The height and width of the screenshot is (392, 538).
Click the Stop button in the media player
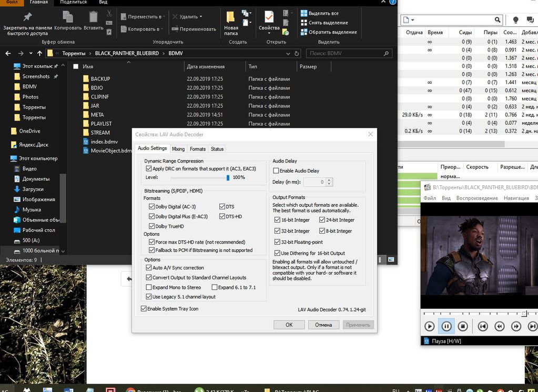463,326
